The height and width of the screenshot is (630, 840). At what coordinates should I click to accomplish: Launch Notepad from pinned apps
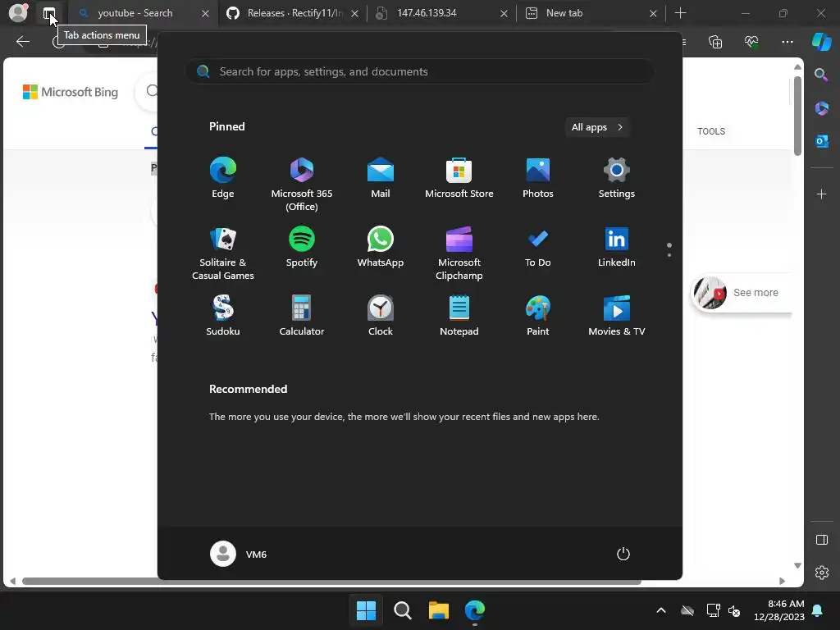[x=459, y=316]
